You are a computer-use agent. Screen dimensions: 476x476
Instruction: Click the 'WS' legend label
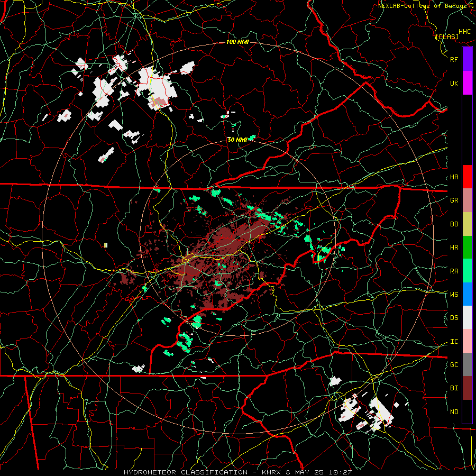[x=454, y=295]
